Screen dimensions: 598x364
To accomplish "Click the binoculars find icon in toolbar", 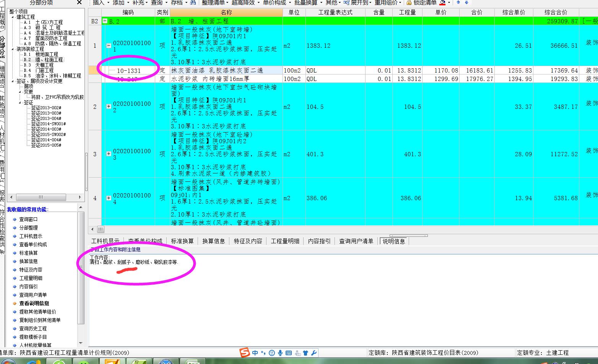I will click(193, 2).
